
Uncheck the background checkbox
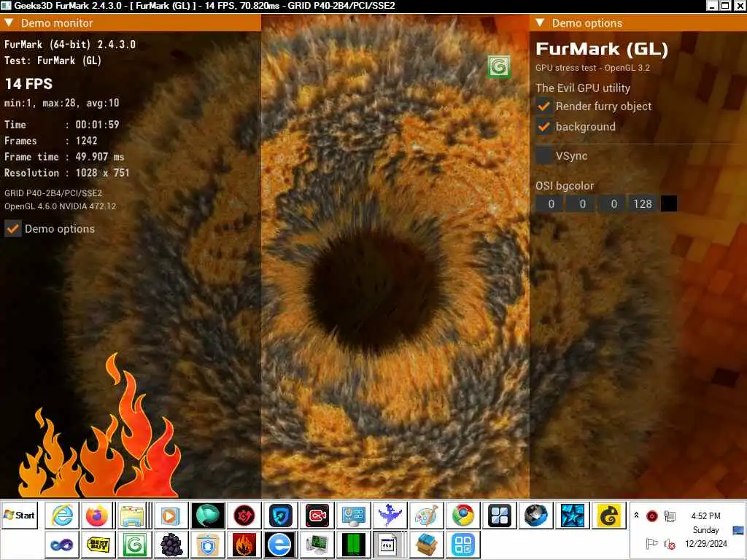click(543, 127)
